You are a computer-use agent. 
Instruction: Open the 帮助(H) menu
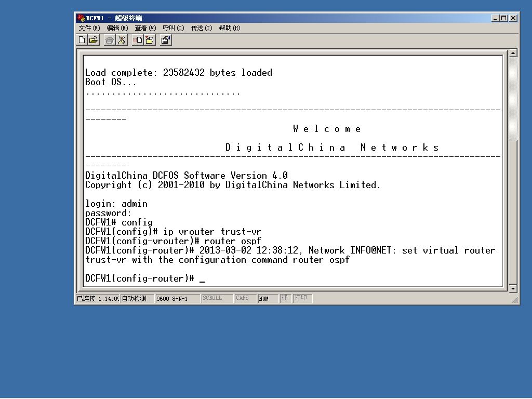(x=230, y=28)
